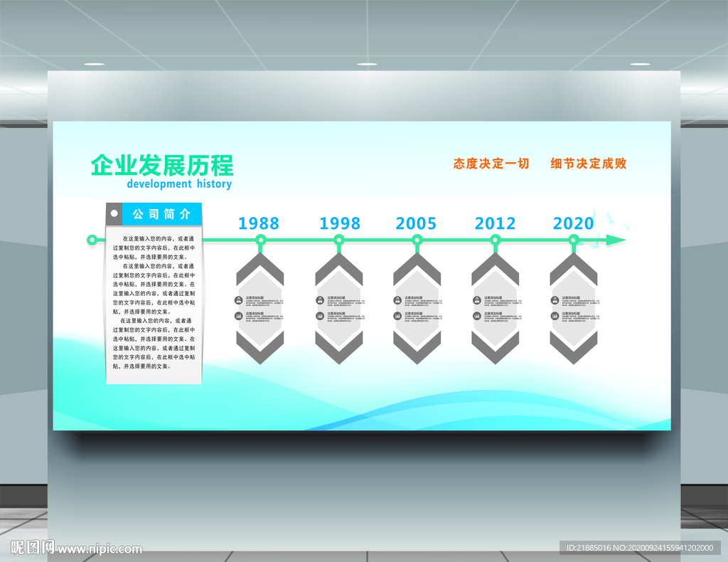This screenshot has width=728, height=562.
Task: Click the person icon under 2020
Action: point(555,300)
